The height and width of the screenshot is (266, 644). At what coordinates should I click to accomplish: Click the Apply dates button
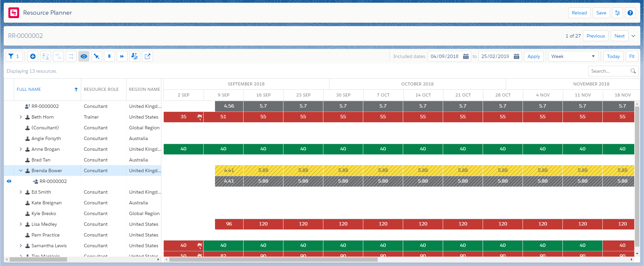point(533,56)
